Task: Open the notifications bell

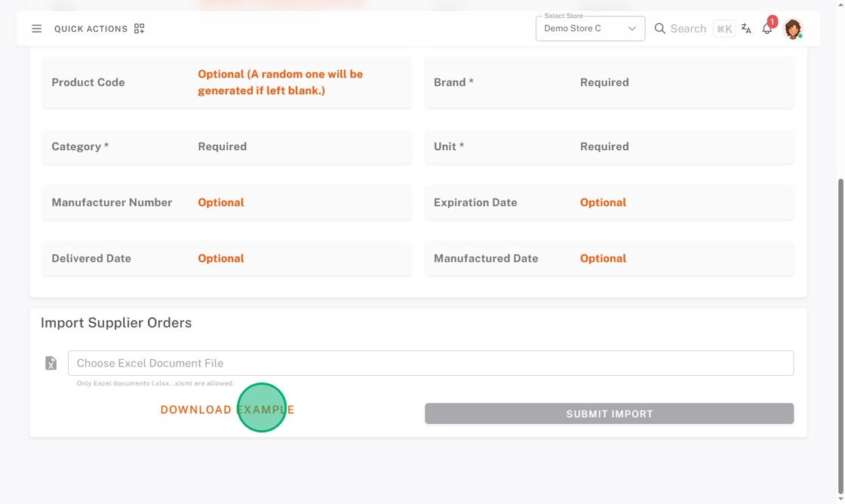Action: 767,29
